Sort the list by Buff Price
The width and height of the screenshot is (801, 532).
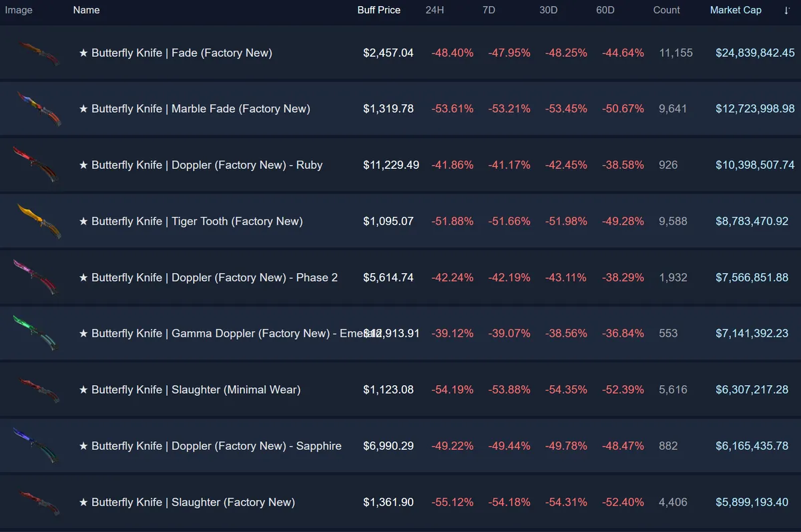[x=378, y=11]
